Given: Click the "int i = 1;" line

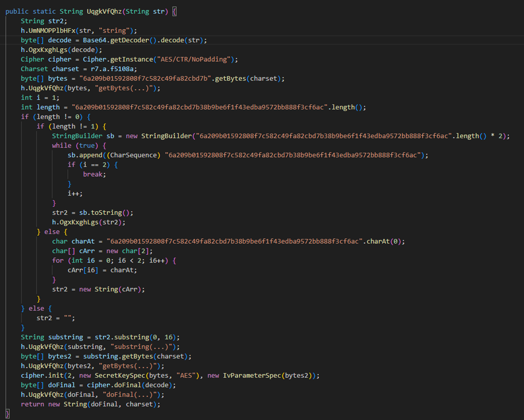Looking at the screenshot, I should click(x=40, y=97).
